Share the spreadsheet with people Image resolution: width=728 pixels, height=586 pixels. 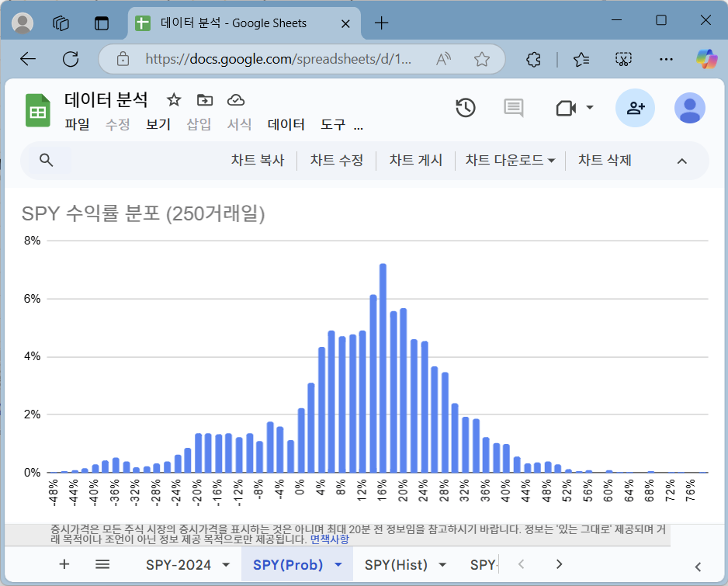[635, 108]
